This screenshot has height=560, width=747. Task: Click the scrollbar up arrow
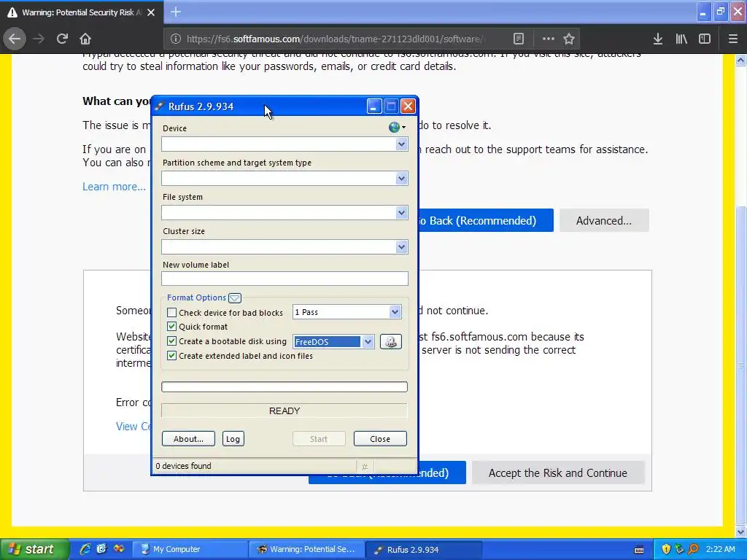[741, 60]
